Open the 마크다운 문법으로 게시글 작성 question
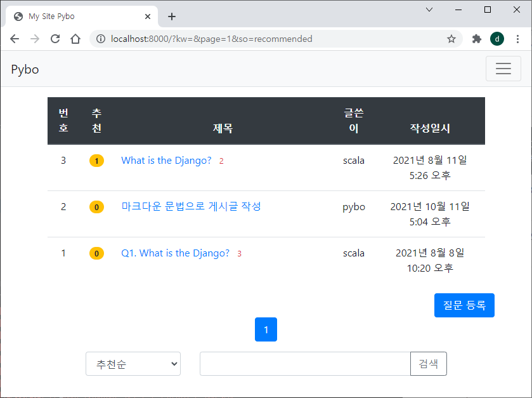Image resolution: width=532 pixels, height=398 pixels. click(x=191, y=206)
